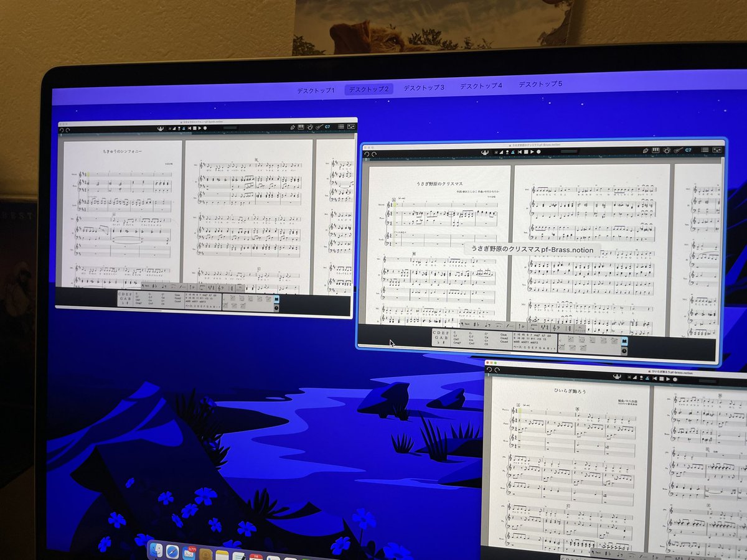Open Finder from the Dock
747x560 pixels.
coord(156,550)
